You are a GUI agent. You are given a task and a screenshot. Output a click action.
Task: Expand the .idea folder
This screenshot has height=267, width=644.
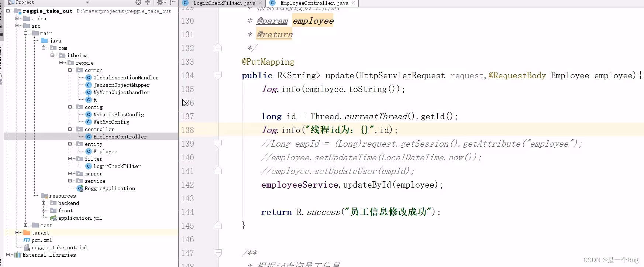[17, 18]
